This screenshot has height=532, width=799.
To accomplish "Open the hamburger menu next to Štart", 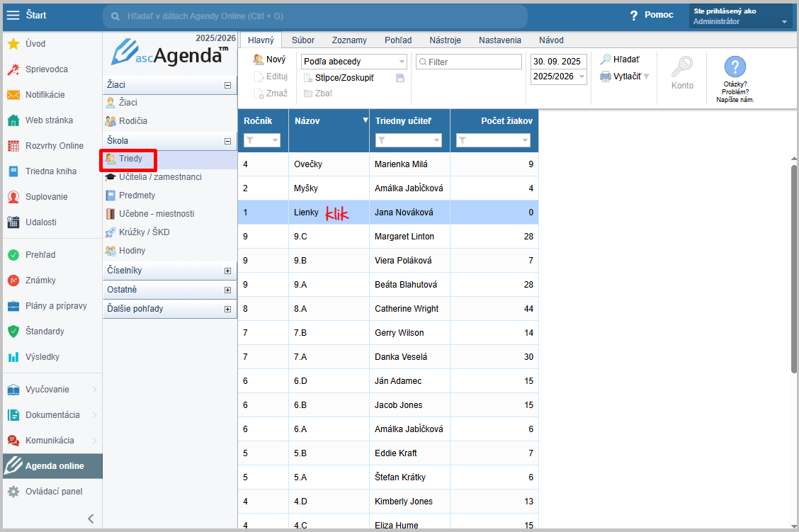I will click(x=13, y=15).
